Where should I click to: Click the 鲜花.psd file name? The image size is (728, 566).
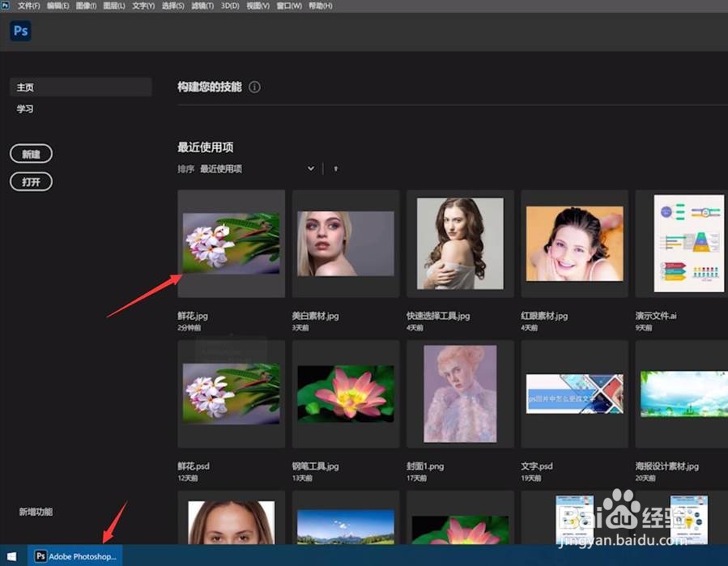tap(194, 466)
